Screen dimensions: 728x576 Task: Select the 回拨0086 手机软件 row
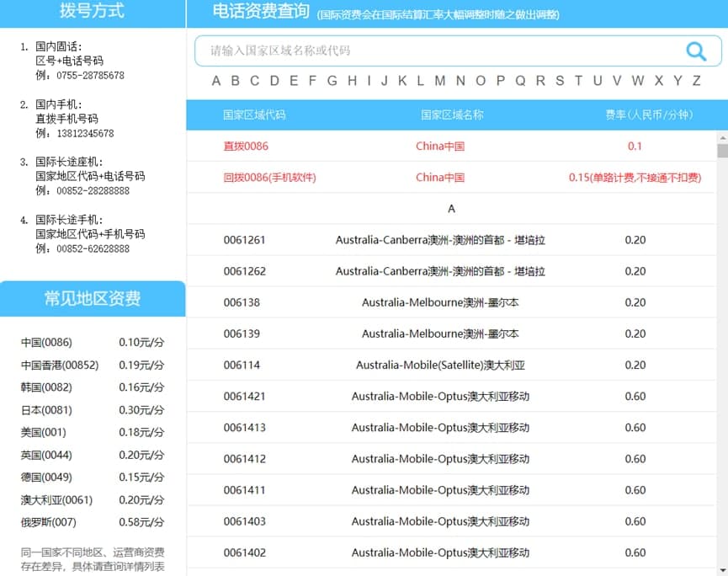pos(451,178)
